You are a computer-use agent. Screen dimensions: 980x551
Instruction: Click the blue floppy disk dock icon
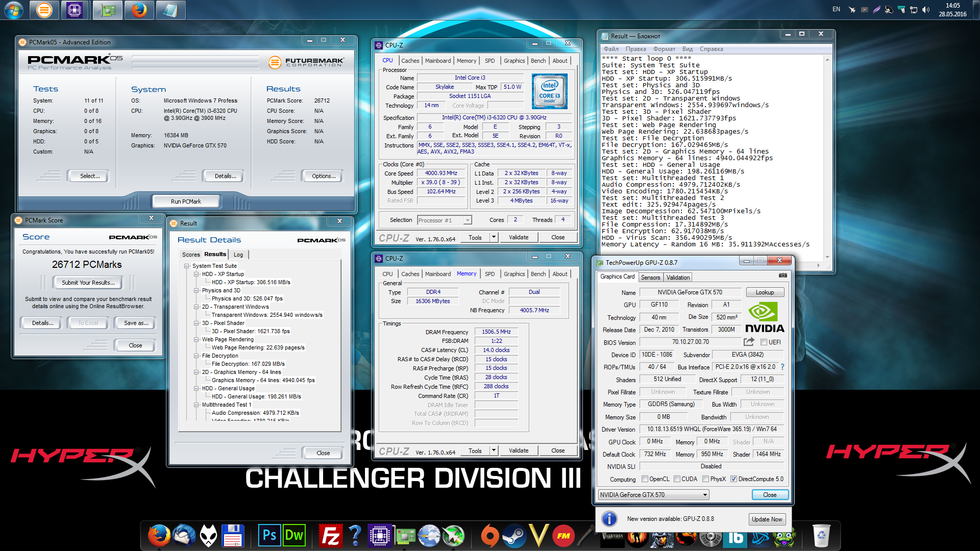(x=233, y=536)
